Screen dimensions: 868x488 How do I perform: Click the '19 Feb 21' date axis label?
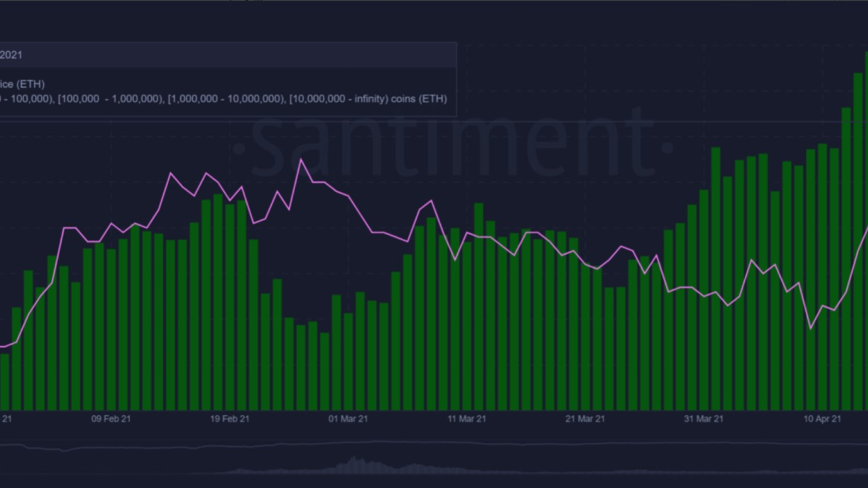coord(229,419)
